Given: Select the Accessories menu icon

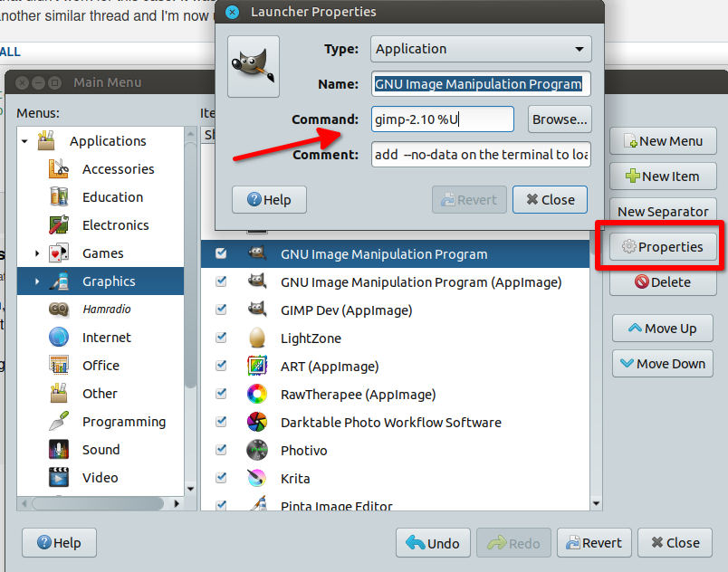Looking at the screenshot, I should [59, 169].
